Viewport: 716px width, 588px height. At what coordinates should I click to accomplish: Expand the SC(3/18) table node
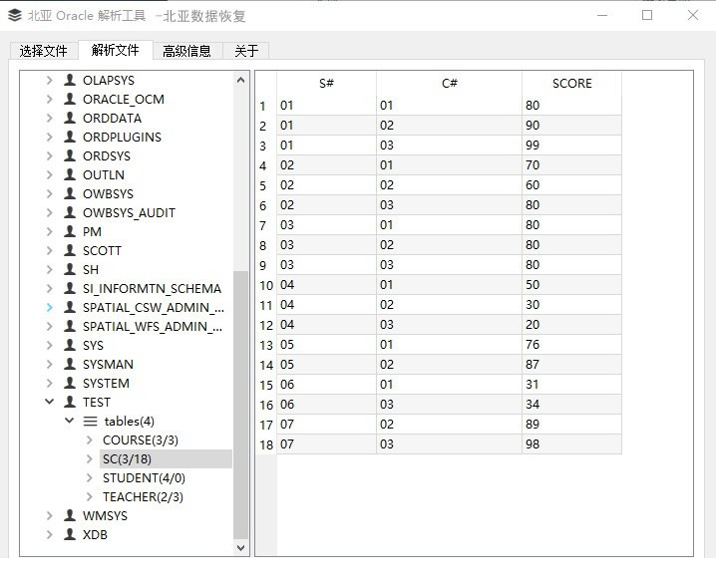point(90,458)
